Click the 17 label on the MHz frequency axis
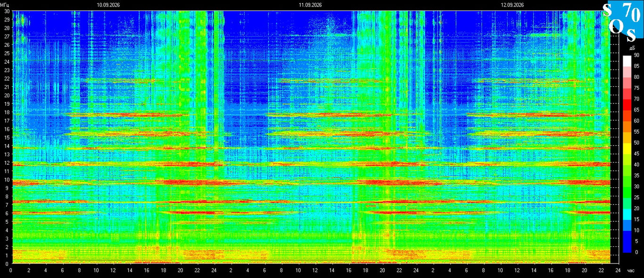This screenshot has height=278, width=644. coord(7,120)
